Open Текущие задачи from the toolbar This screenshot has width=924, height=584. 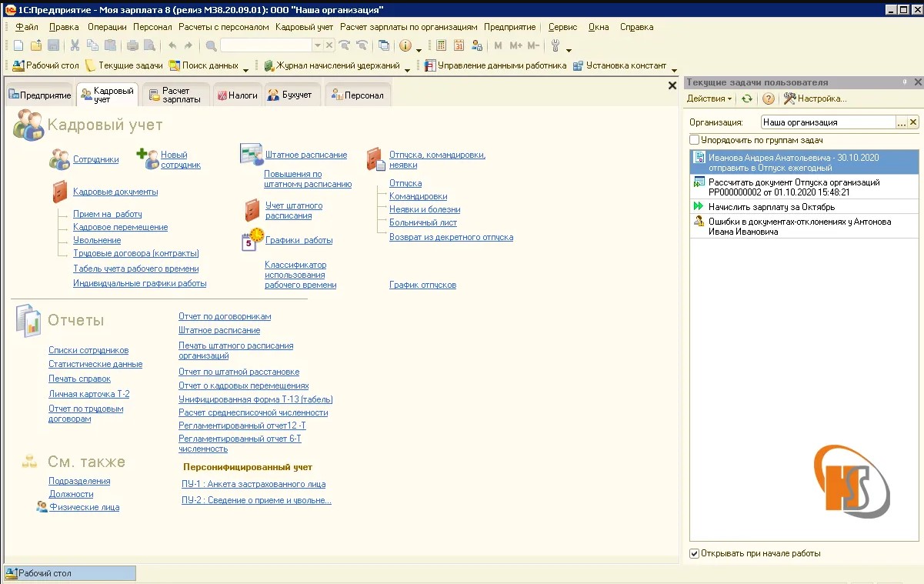tap(124, 65)
